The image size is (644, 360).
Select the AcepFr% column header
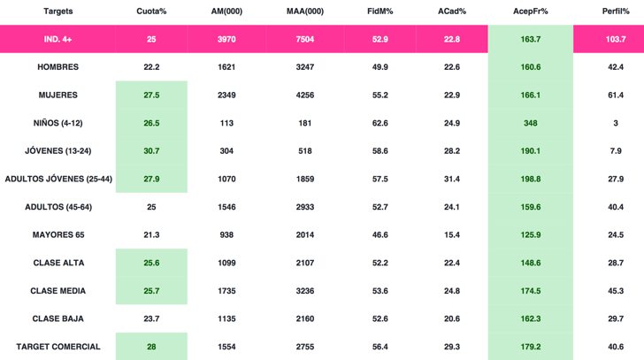[531, 11]
